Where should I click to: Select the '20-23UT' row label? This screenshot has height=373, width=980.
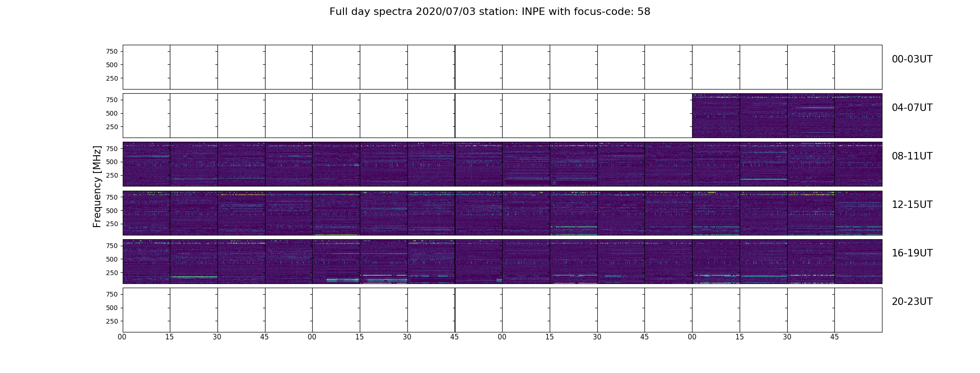[x=912, y=302]
